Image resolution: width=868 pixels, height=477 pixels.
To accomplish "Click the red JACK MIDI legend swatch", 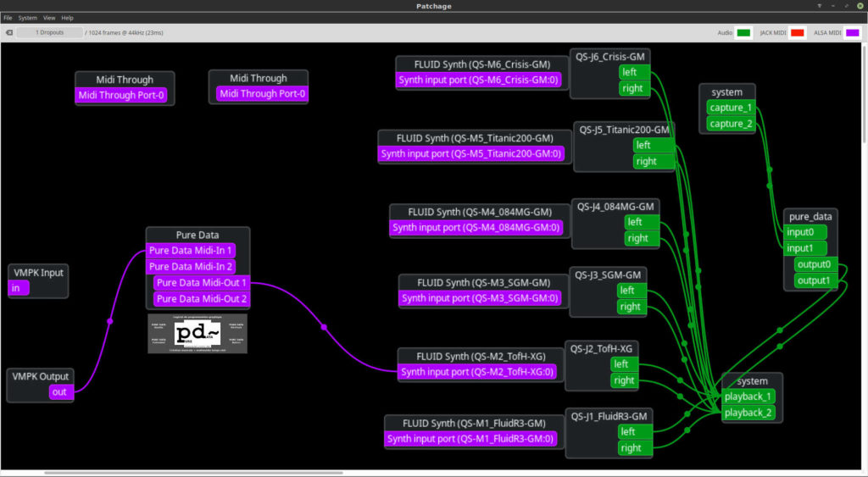I will click(x=797, y=33).
